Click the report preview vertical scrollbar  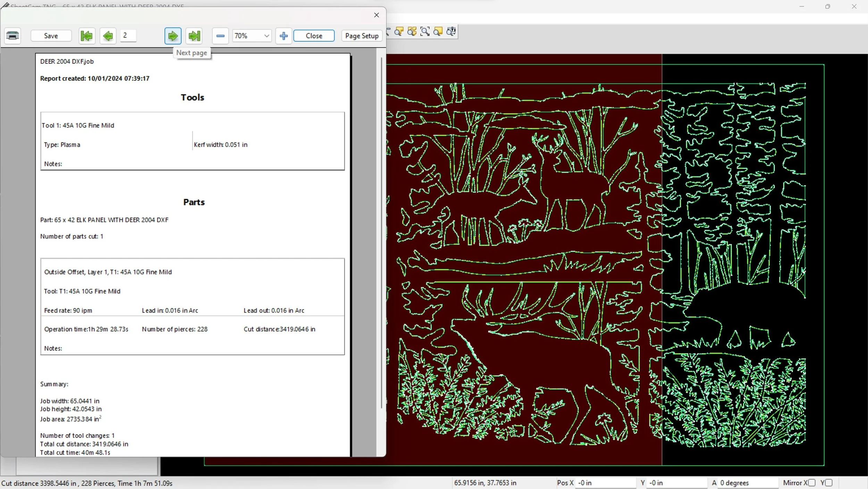pyautogui.click(x=381, y=233)
